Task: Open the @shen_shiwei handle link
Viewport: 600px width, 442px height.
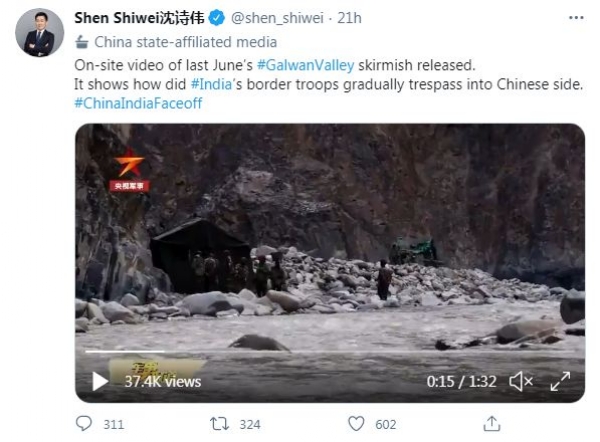Action: pyautogui.click(x=277, y=18)
